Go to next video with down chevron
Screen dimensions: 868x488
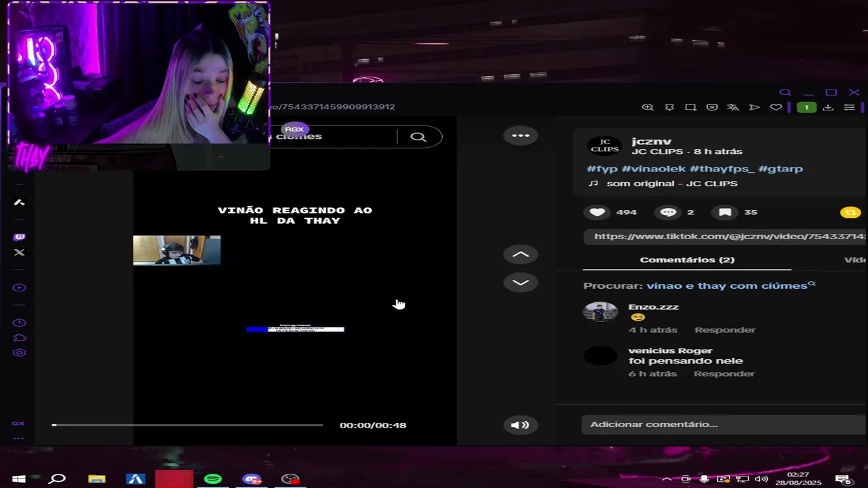pos(521,283)
